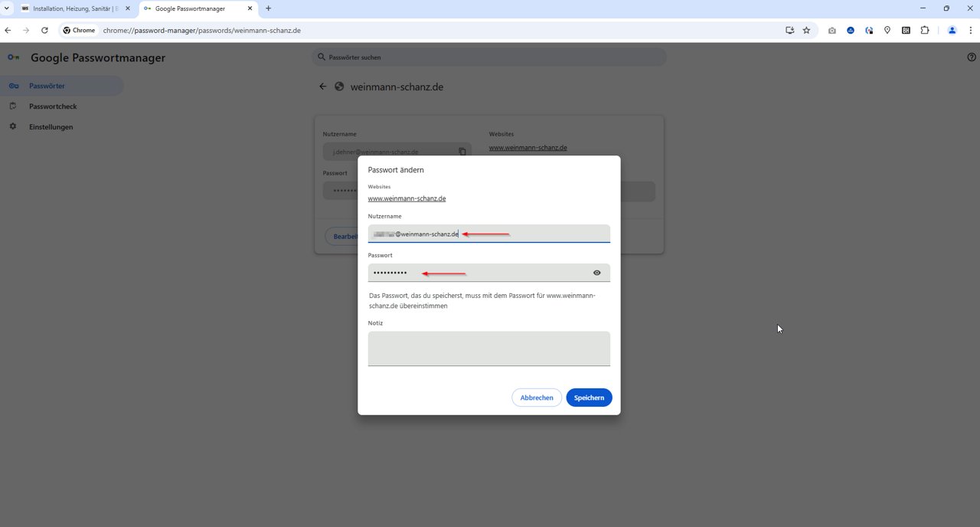Show password with the eye icon
This screenshot has width=980, height=527.
click(596, 273)
